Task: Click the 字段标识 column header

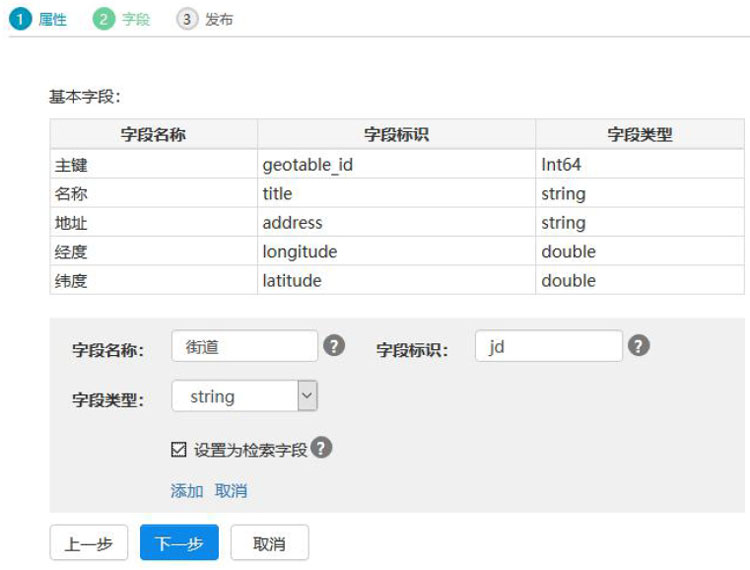Action: pos(397,134)
